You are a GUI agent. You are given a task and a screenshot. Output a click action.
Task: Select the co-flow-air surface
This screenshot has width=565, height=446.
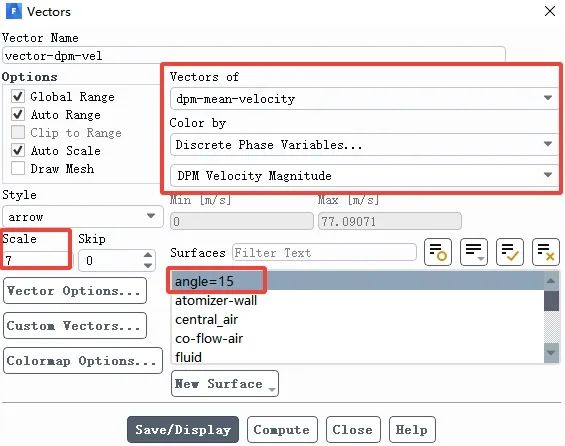[x=357, y=338]
